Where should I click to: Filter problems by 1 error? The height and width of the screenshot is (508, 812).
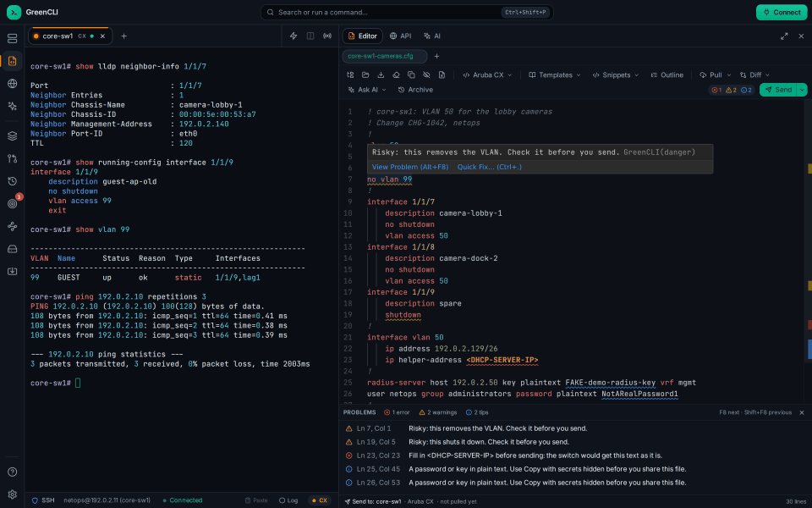click(x=397, y=412)
